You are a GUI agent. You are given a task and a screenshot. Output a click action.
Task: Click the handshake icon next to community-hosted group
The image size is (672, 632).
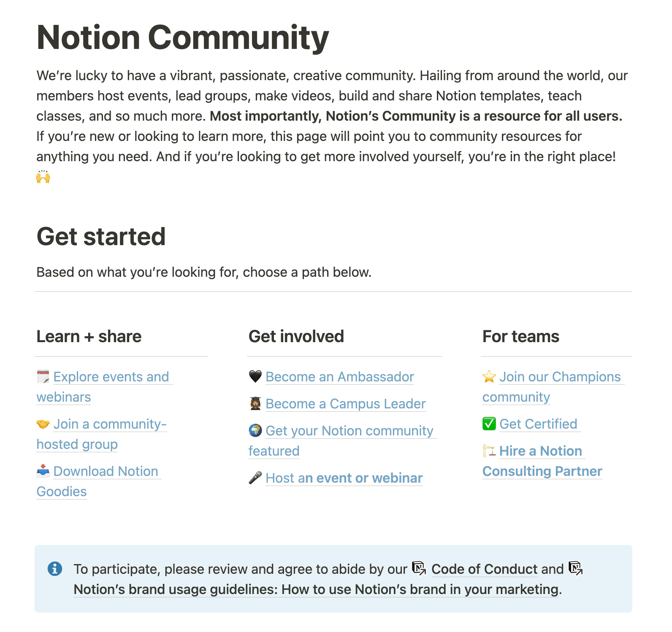tap(43, 423)
